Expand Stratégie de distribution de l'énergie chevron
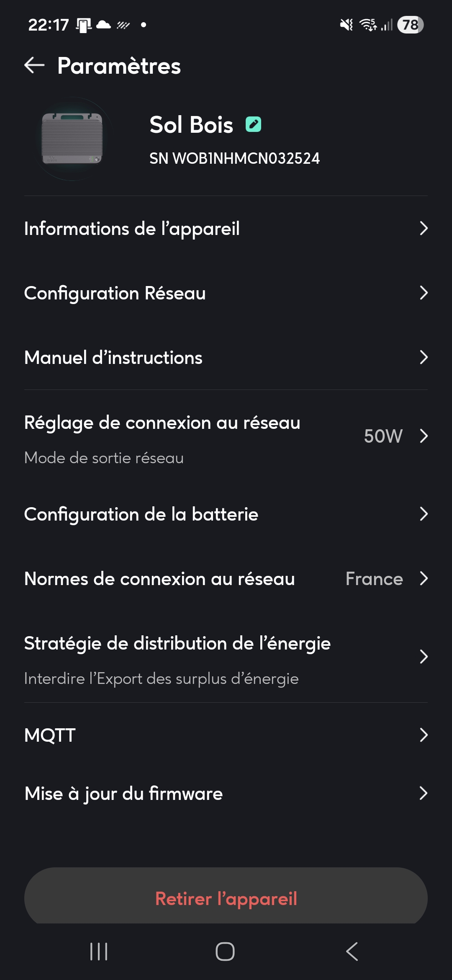 click(x=424, y=657)
